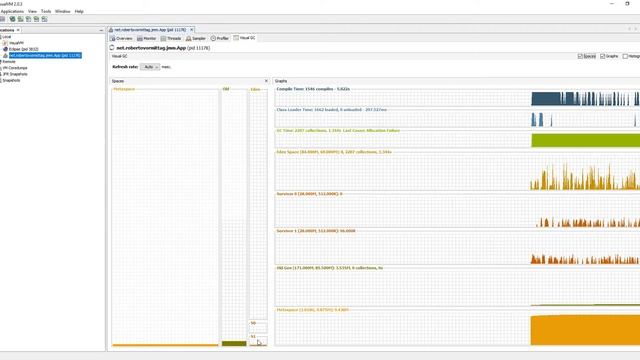Select VM Coredumps in the tree

coord(15,68)
